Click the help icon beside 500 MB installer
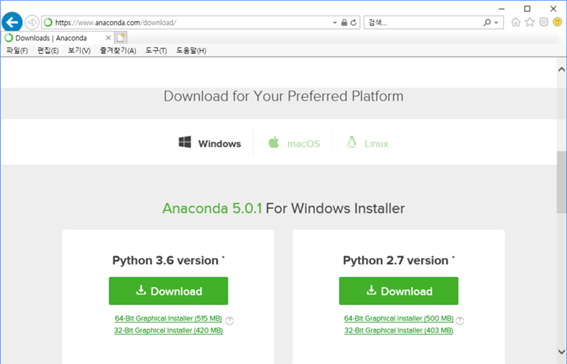The height and width of the screenshot is (364, 567). [x=460, y=321]
